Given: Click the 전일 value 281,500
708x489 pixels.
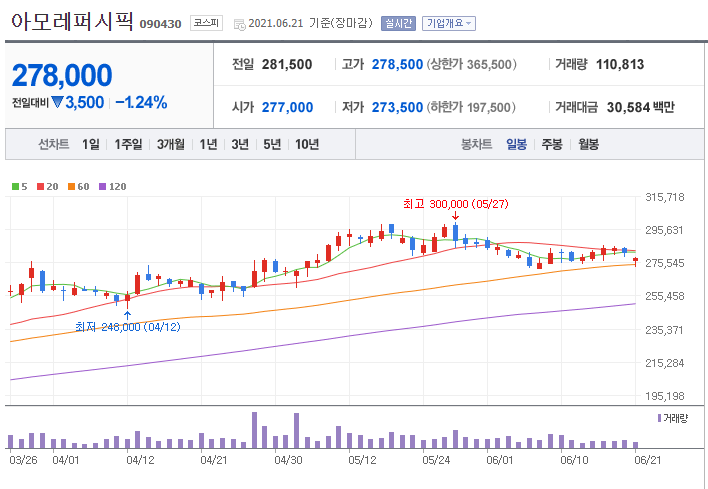Looking at the screenshot, I should (x=287, y=65).
